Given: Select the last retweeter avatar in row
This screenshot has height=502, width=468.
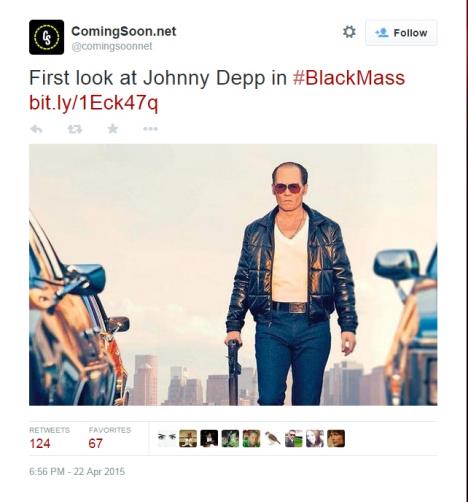Looking at the screenshot, I should coord(336,438).
